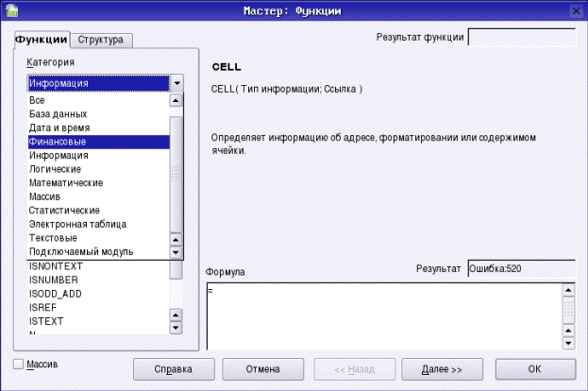Select ISNONTEXT function in list
Image resolution: width=588 pixels, height=391 pixels.
(x=98, y=266)
